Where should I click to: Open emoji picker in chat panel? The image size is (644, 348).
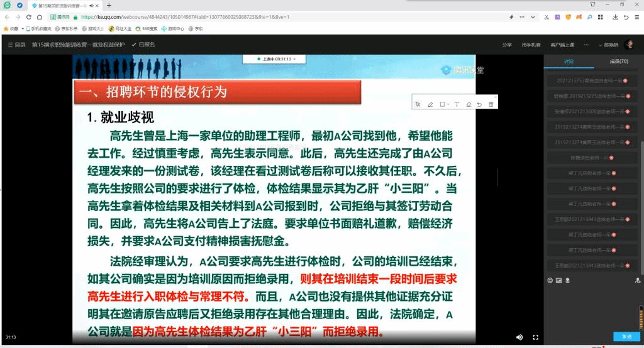550,280
